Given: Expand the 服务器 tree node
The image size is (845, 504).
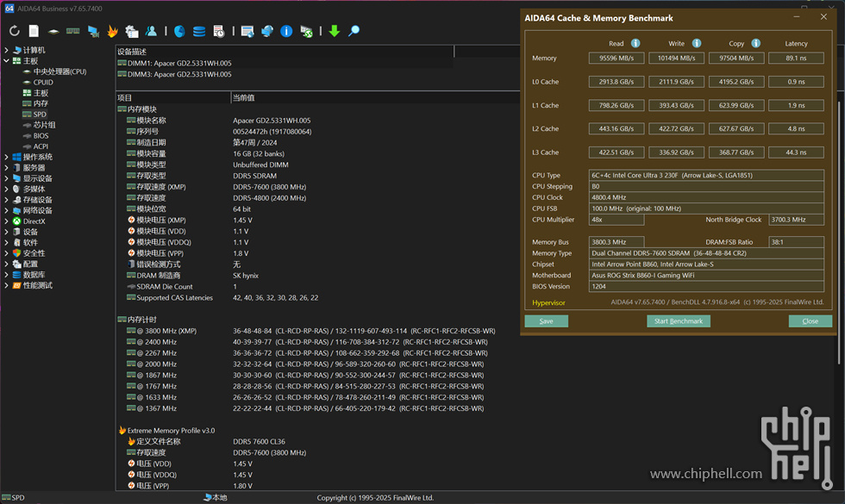Looking at the screenshot, I should [x=7, y=167].
